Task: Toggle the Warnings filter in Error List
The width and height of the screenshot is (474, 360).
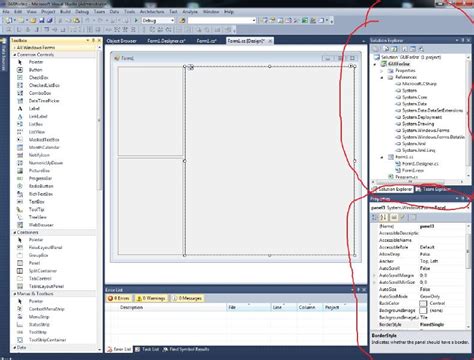Action: (x=151, y=298)
